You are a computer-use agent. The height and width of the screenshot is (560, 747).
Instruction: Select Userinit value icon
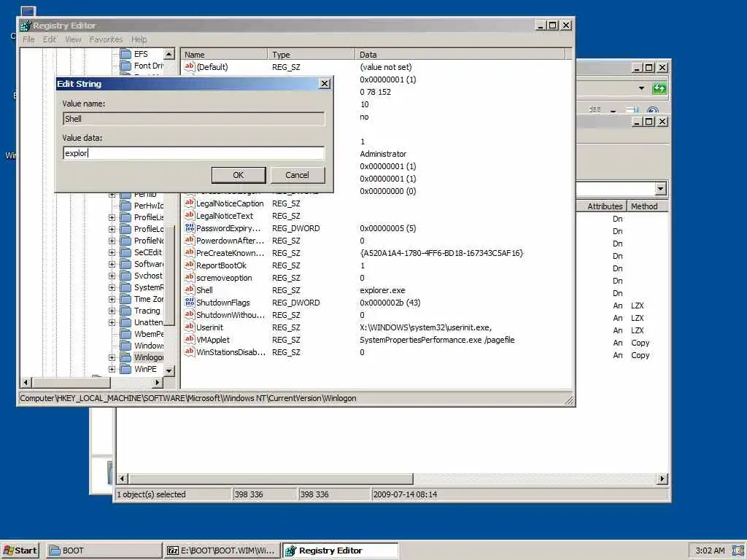(189, 327)
